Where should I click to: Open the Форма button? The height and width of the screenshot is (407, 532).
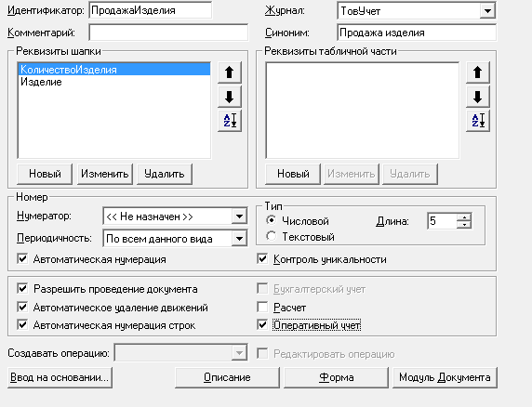click(x=336, y=377)
